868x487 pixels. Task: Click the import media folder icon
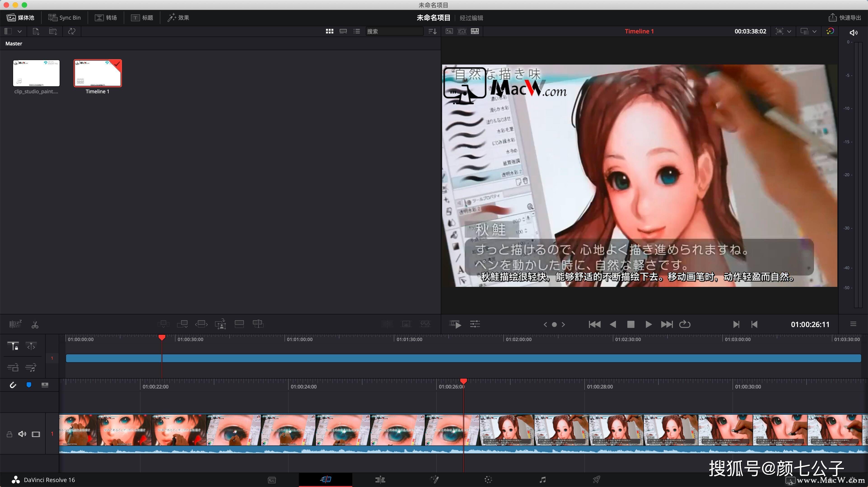click(x=53, y=31)
